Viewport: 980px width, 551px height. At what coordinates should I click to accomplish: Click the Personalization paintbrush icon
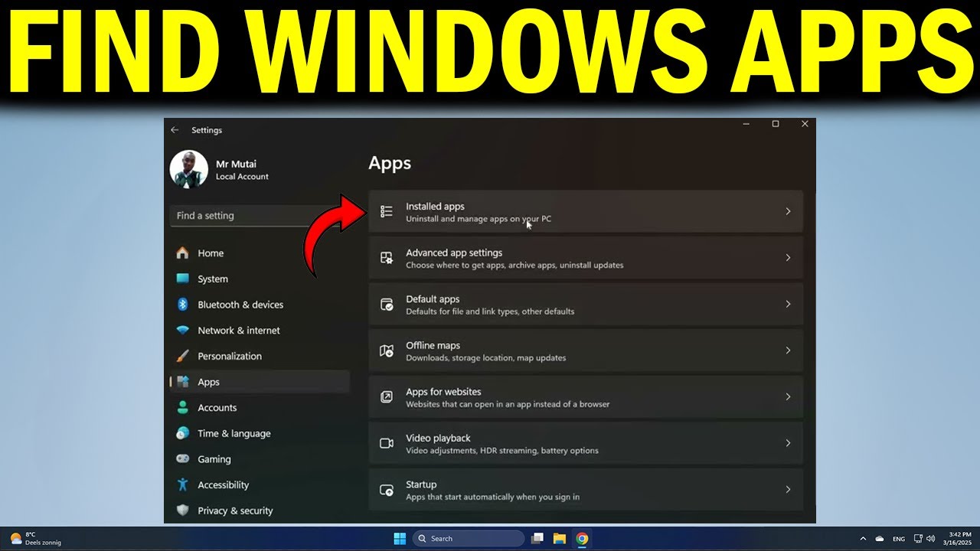182,356
